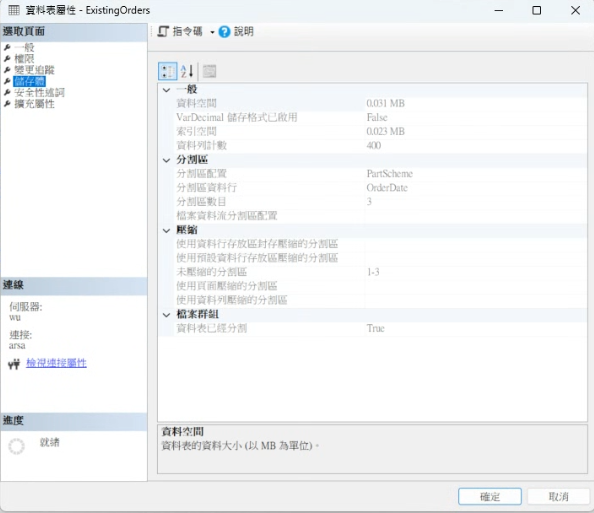Collapse the 檔案群組 property section

tap(166, 315)
